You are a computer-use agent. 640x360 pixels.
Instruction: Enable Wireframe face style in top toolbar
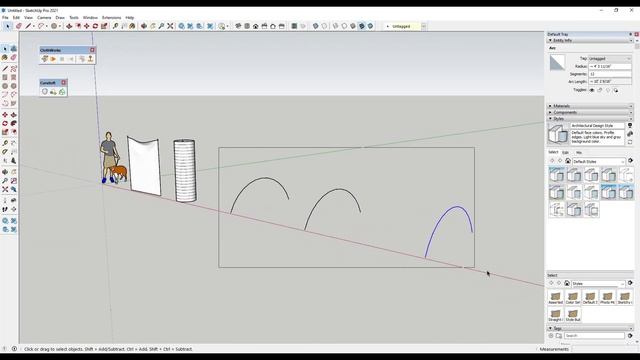(x=336, y=26)
